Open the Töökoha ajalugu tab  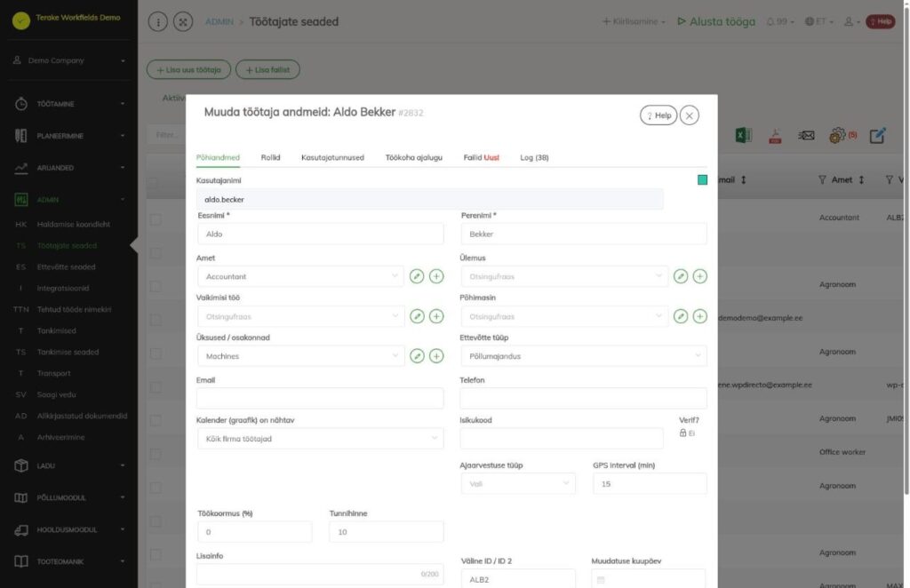tap(414, 158)
